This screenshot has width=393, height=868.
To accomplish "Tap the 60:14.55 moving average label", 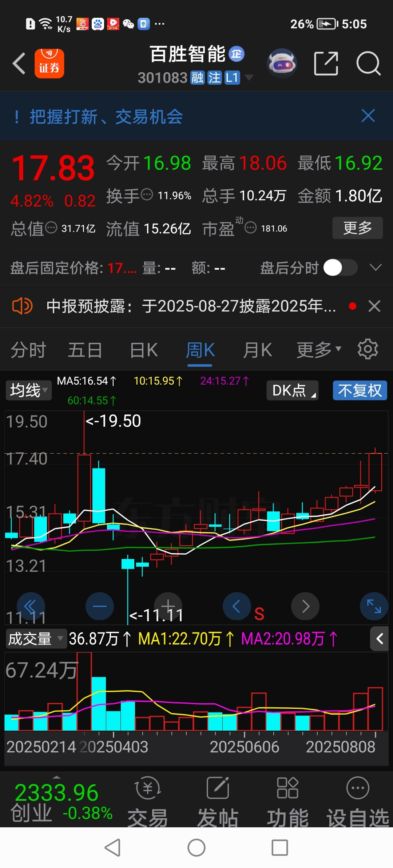I will [x=92, y=401].
